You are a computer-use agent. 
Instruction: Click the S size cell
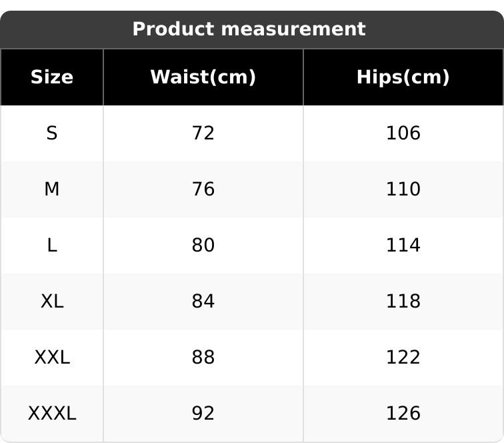pos(52,133)
